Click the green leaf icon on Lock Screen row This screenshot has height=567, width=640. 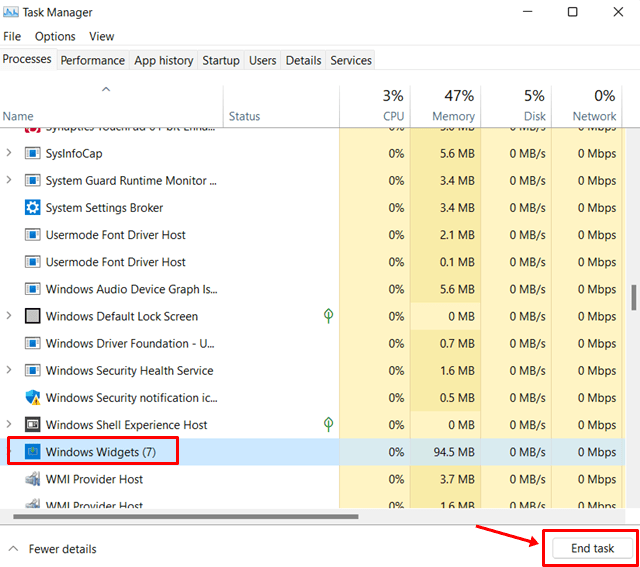click(x=328, y=316)
